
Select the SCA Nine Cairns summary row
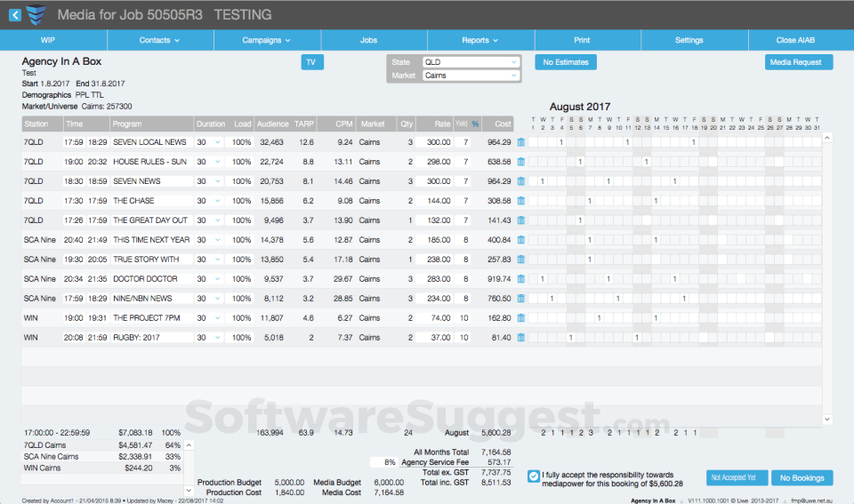[x=101, y=457]
